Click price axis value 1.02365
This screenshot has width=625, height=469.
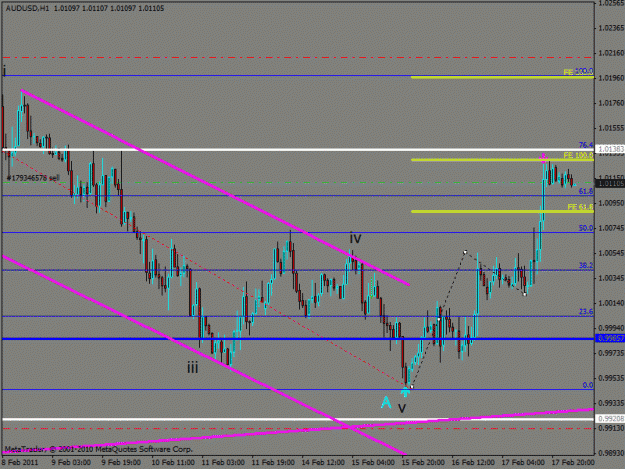pyautogui.click(x=611, y=27)
